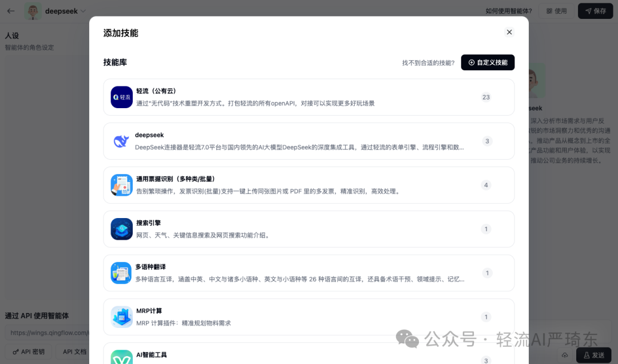Image resolution: width=618 pixels, height=364 pixels.
Task: Select the deepseek skill title
Action: [x=149, y=135]
